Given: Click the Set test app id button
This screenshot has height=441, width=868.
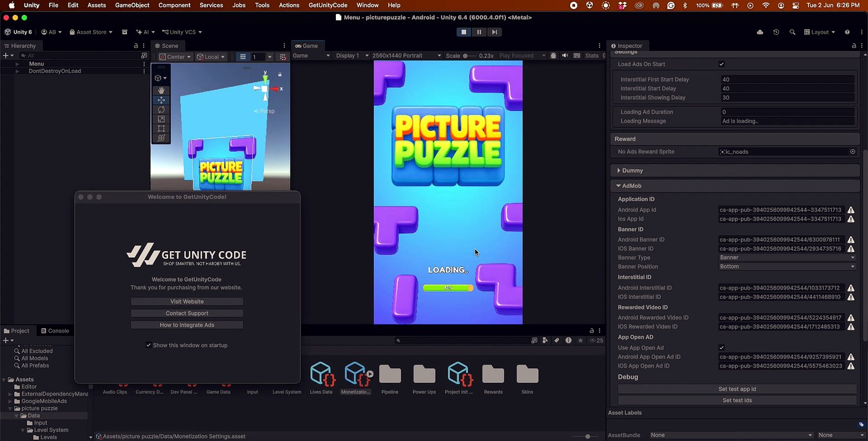Looking at the screenshot, I should (x=737, y=389).
